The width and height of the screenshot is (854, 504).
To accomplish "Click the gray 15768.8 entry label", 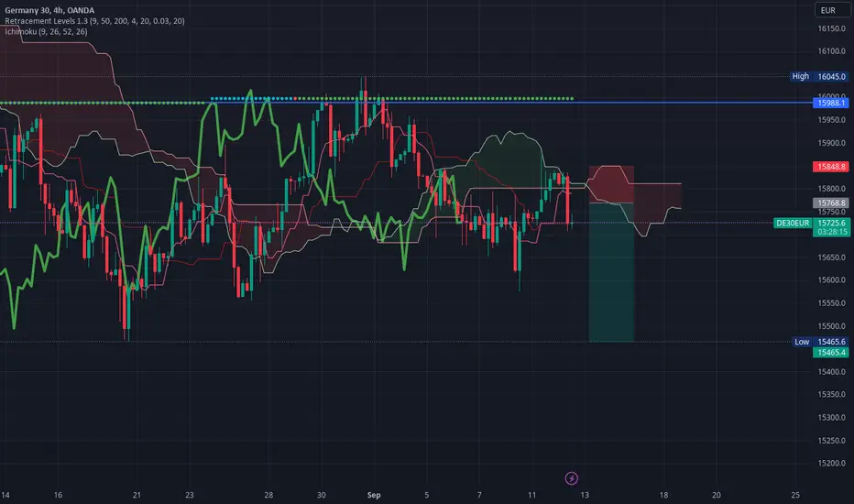I will (x=830, y=203).
